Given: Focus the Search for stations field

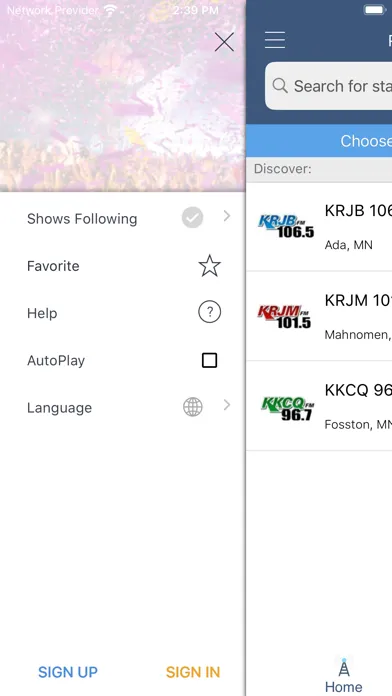Looking at the screenshot, I should point(329,86).
